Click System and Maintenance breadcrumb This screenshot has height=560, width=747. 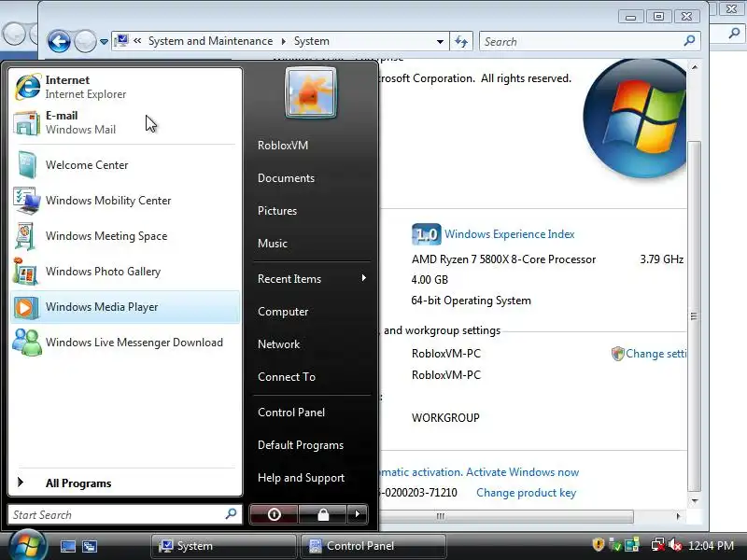210,41
